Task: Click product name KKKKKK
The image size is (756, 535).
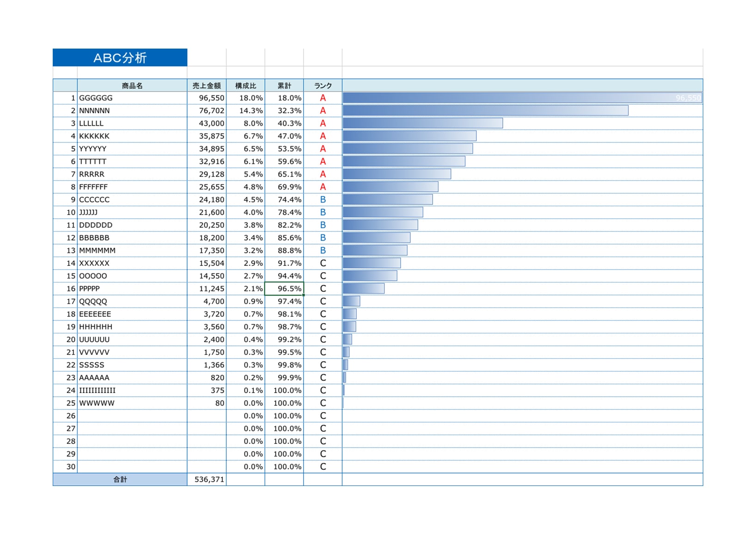Action: pos(94,136)
